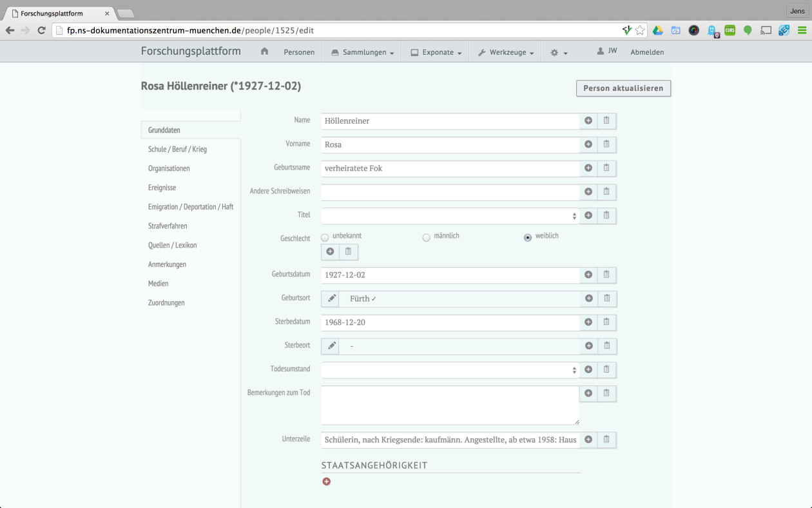The image size is (812, 508).
Task: Click the trash icon beside Unterzeile field
Action: click(606, 440)
